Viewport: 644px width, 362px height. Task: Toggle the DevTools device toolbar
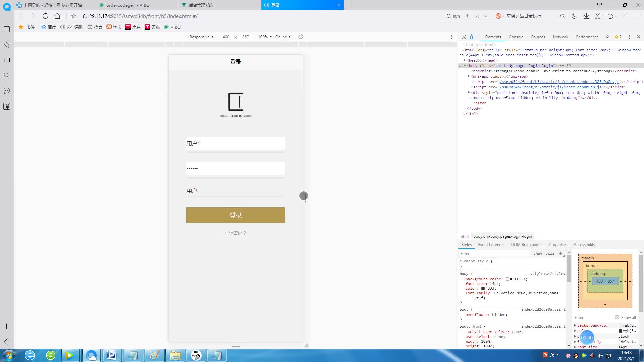pyautogui.click(x=473, y=37)
